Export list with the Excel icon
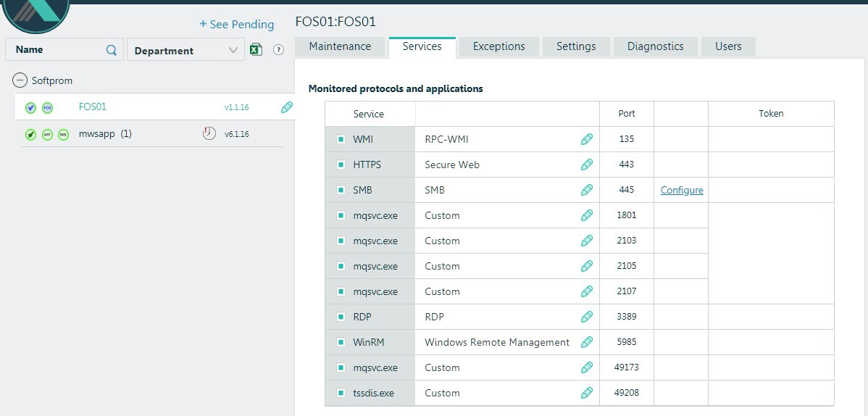 tap(255, 49)
